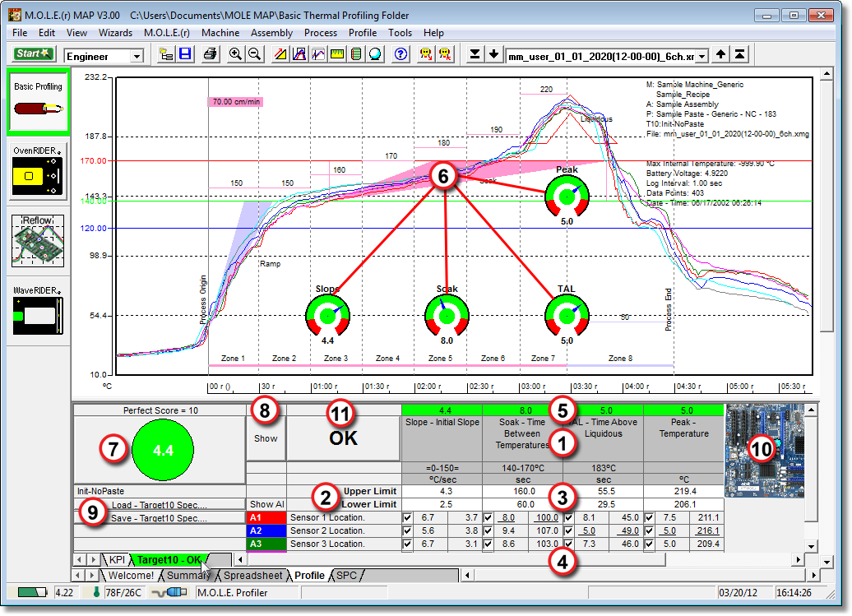Viewport: 852px width, 616px height.
Task: Click the OK status button
Action: click(344, 438)
